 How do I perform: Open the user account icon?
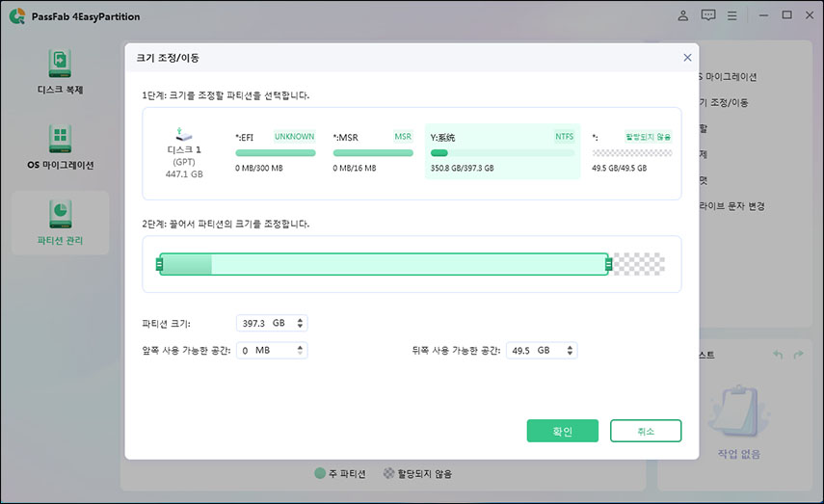click(x=682, y=15)
